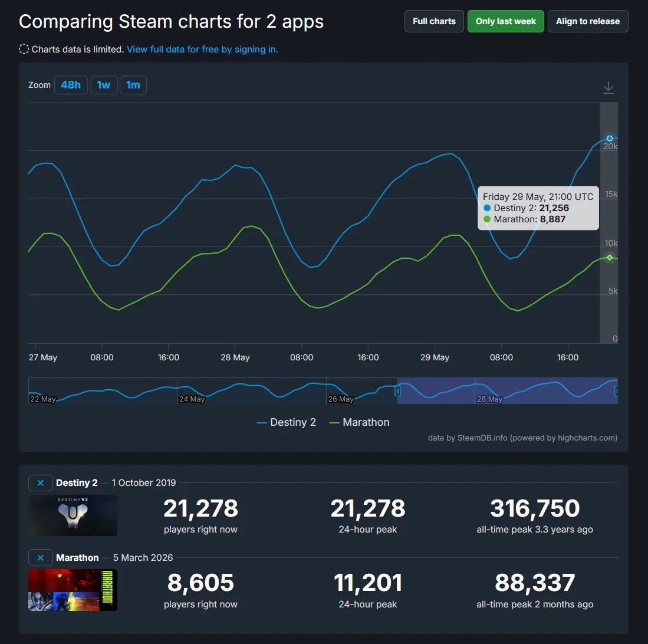Viewport: 648px width, 644px height.
Task: Click the 28 May axis label
Action: (x=235, y=357)
